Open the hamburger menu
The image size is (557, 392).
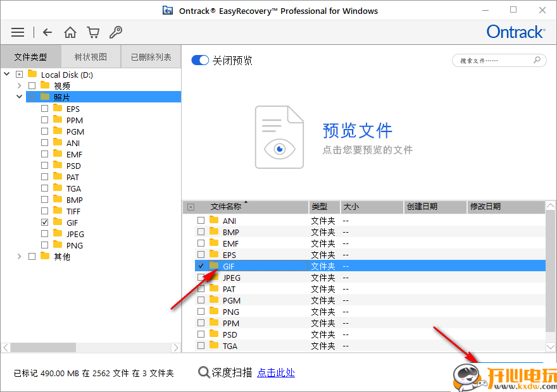[x=18, y=32]
